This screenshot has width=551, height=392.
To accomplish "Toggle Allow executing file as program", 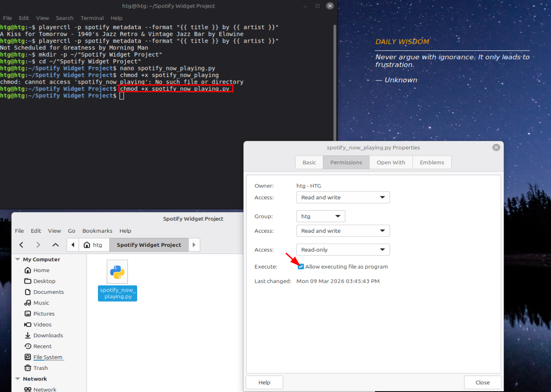I will pos(301,267).
